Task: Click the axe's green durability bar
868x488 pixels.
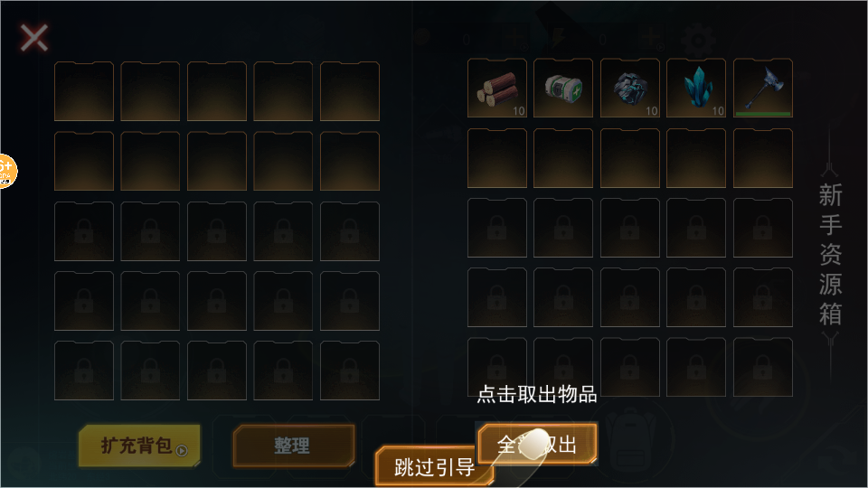Action: pos(763,114)
